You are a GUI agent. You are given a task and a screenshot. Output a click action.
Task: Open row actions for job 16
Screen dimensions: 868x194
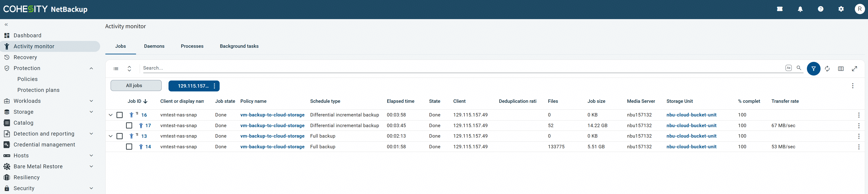pos(859,115)
